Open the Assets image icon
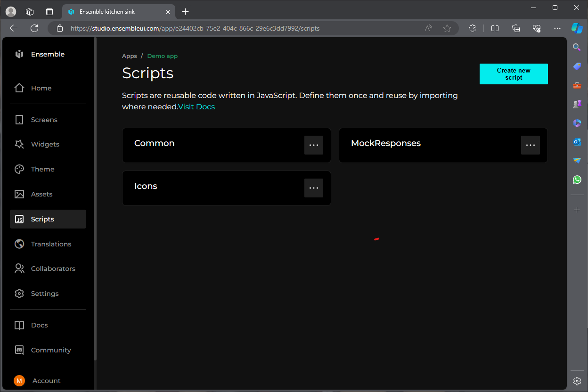Image resolution: width=588 pixels, height=392 pixels. coord(19,194)
